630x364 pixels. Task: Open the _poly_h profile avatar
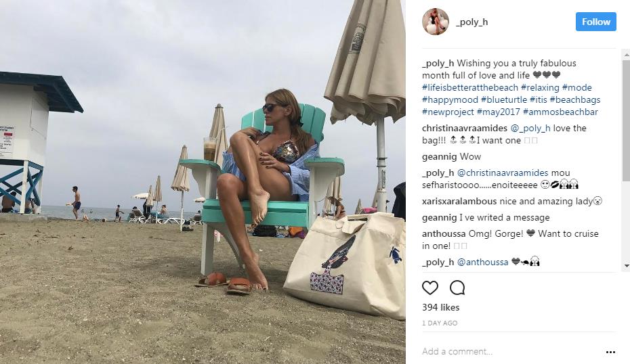(436, 22)
